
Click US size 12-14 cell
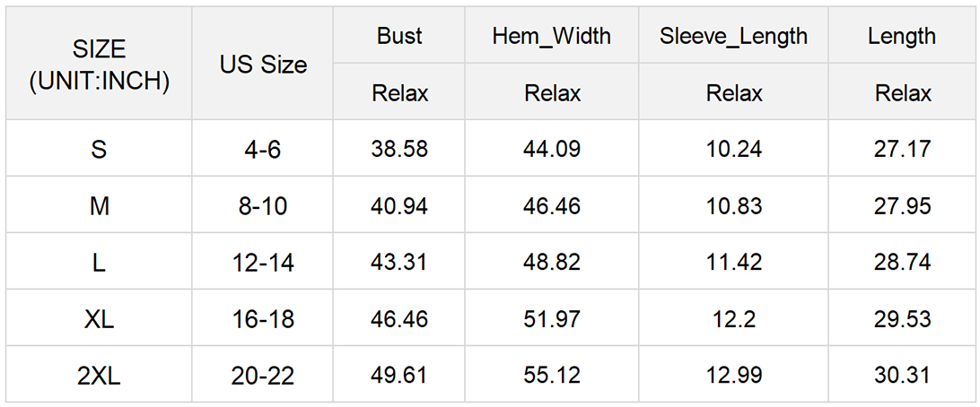(263, 262)
